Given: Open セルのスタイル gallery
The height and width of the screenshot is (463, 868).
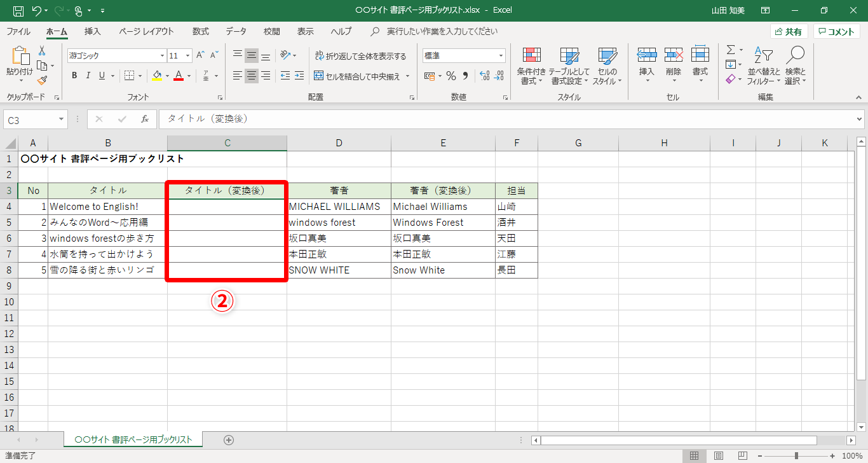Looking at the screenshot, I should tap(607, 66).
